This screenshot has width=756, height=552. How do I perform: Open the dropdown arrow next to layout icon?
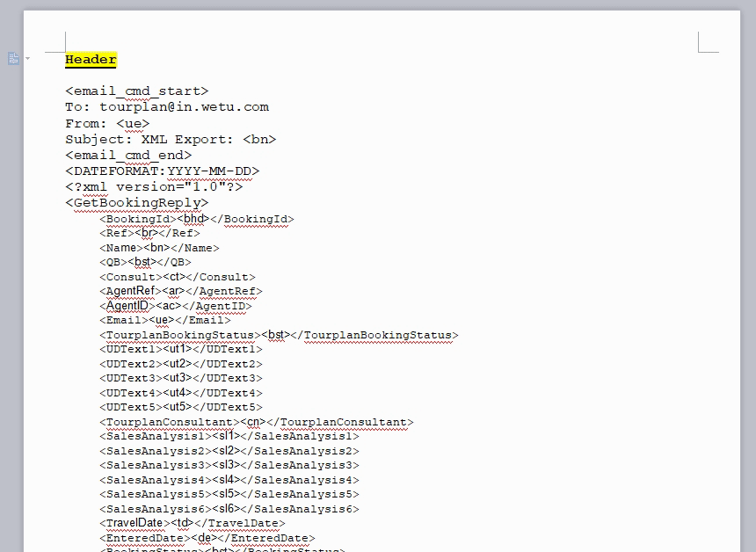click(27, 59)
